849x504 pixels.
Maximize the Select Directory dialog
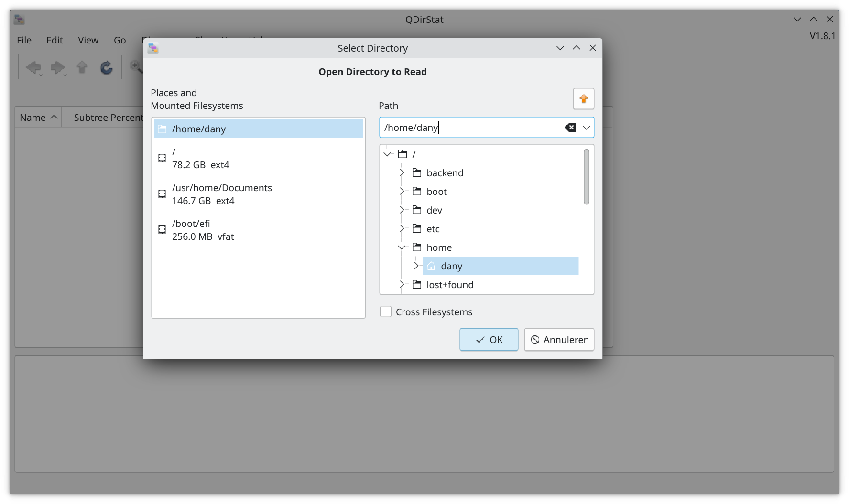pyautogui.click(x=577, y=48)
